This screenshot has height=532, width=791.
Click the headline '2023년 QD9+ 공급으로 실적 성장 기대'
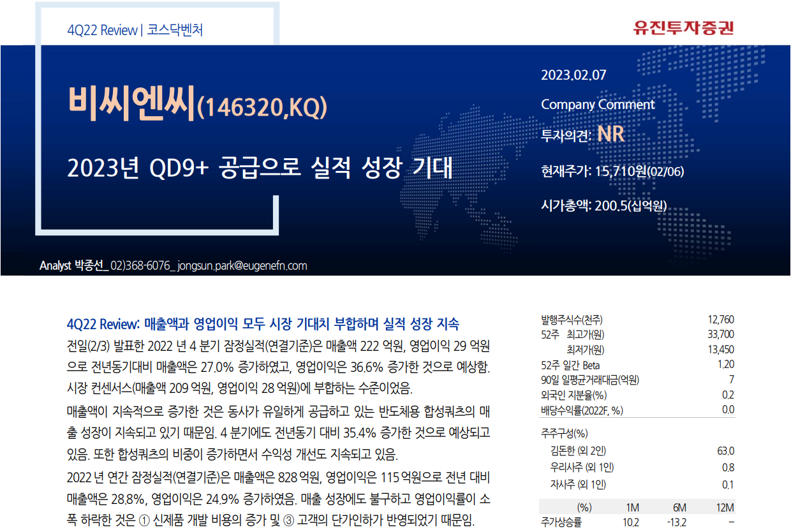(260, 168)
